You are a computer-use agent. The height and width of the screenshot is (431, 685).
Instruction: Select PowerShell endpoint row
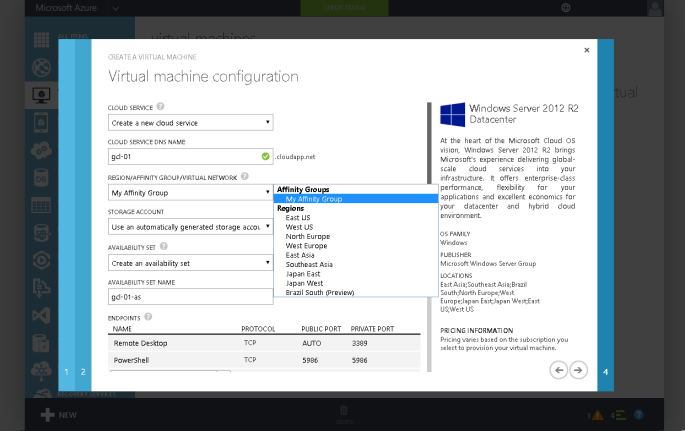pyautogui.click(x=264, y=360)
